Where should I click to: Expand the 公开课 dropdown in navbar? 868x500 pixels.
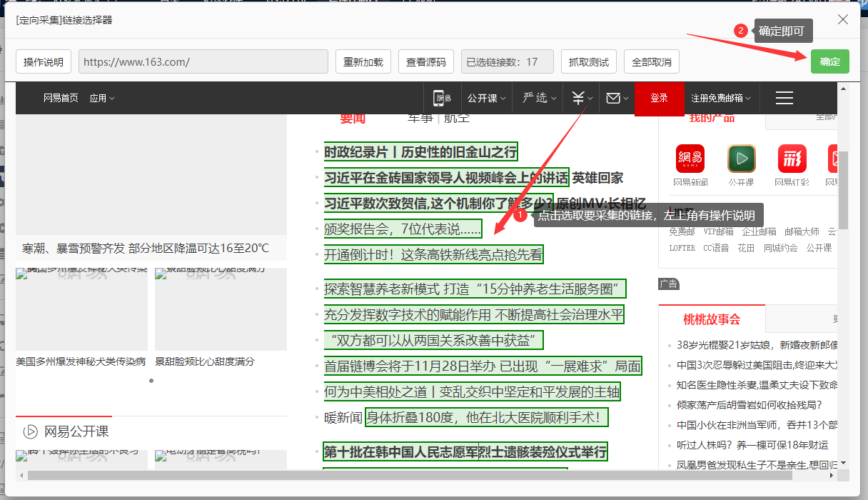coord(487,98)
